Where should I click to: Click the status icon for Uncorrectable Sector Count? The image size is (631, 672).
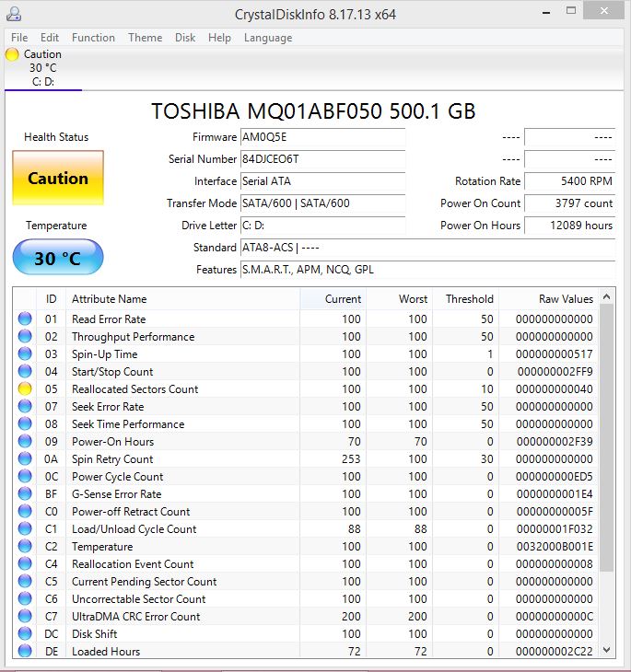25,599
